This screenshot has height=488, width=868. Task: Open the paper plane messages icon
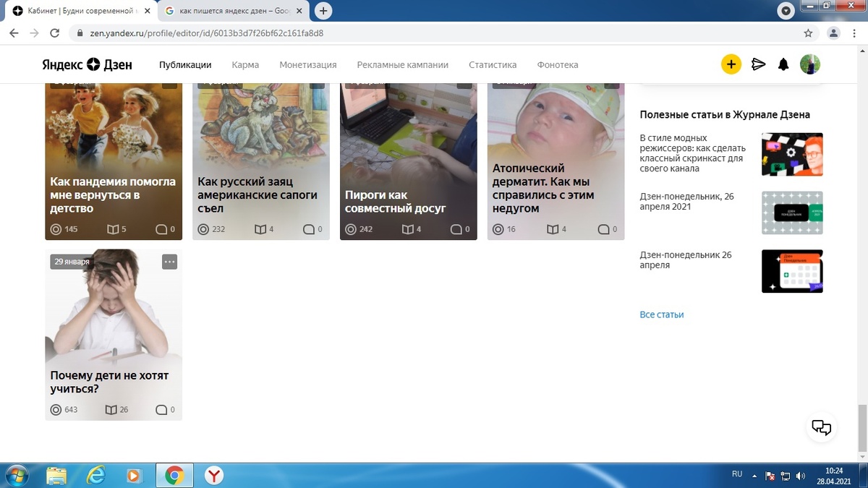(758, 64)
